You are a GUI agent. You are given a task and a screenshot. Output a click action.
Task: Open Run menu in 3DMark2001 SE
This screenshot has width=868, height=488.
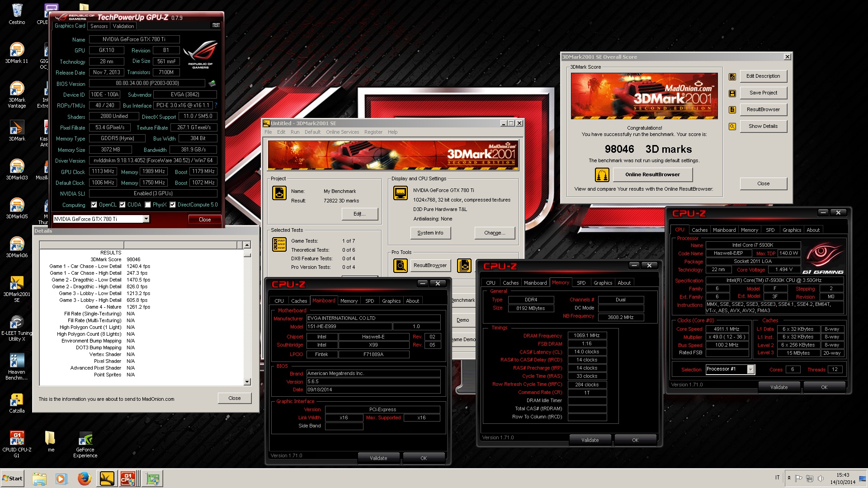pos(295,132)
